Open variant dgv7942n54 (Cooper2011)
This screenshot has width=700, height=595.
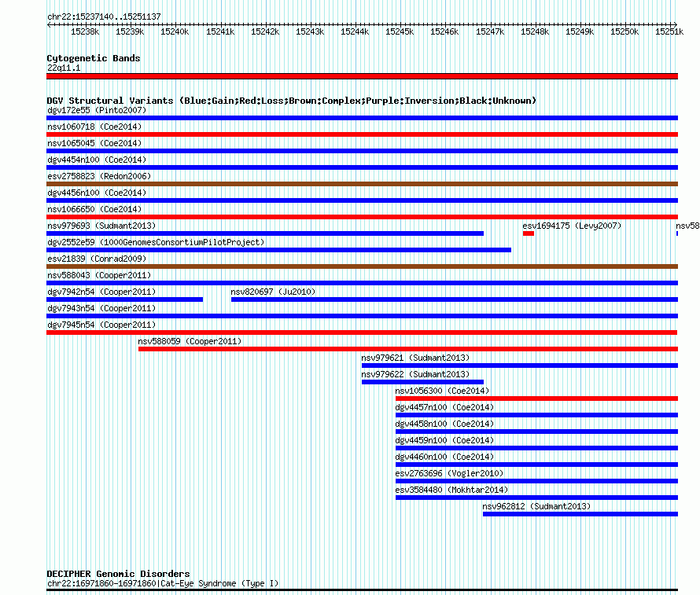pos(101,292)
